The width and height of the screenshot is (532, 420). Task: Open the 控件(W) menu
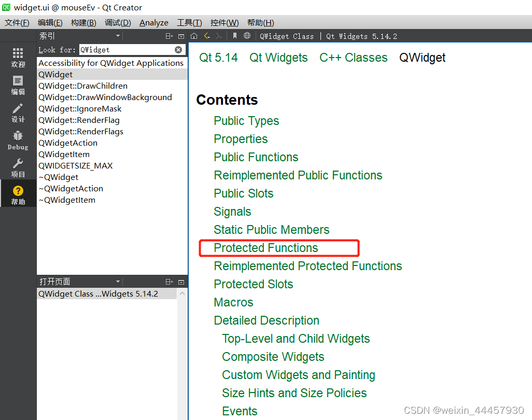[x=225, y=23]
